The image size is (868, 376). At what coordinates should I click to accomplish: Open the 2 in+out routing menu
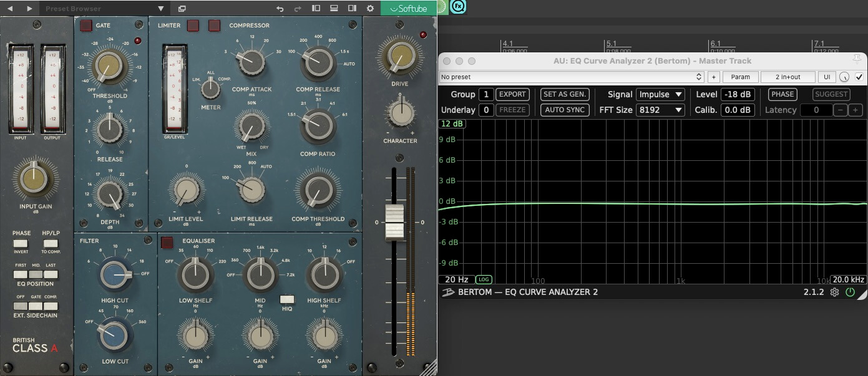point(788,77)
